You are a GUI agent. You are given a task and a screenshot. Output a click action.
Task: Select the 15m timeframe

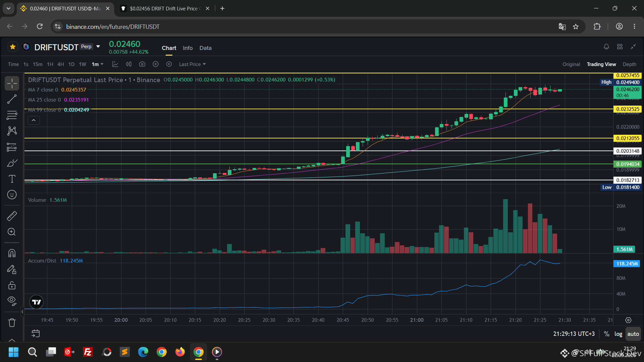[x=38, y=64]
